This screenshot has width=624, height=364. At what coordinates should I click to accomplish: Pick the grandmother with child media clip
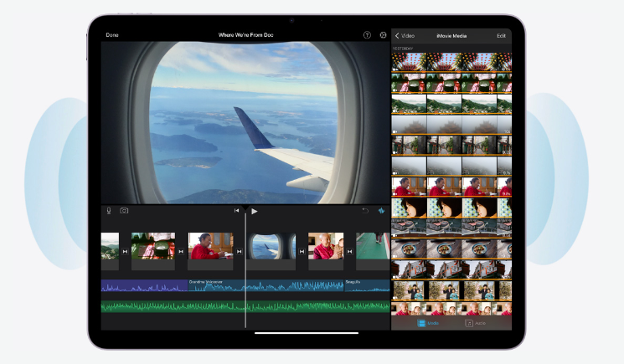(x=451, y=309)
